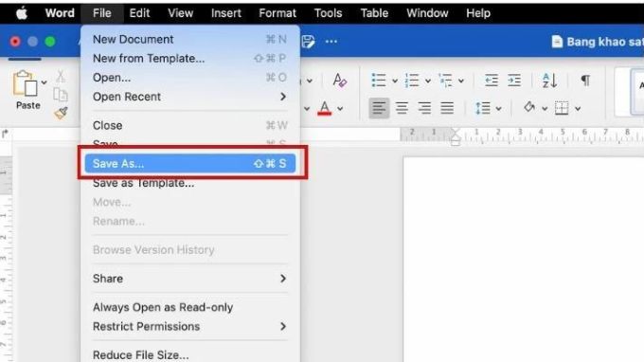
Task: Open the multilevel list dropdown
Action: (x=461, y=81)
